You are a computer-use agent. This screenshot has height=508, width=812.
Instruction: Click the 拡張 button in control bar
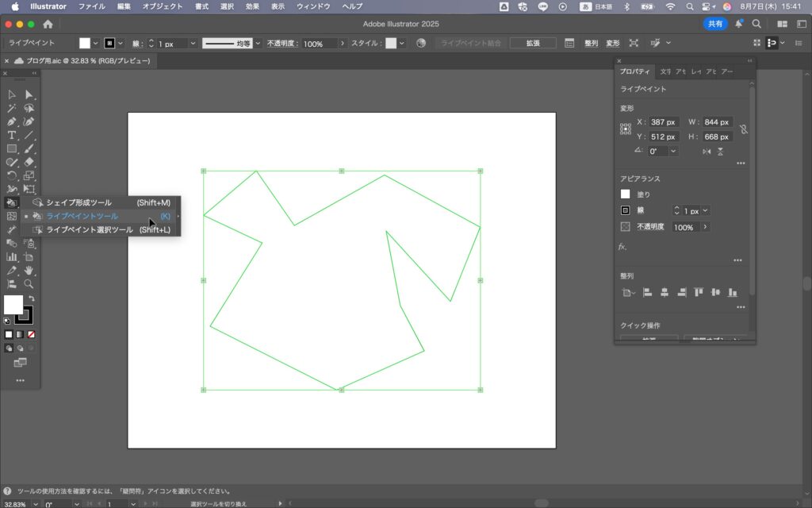pyautogui.click(x=533, y=44)
